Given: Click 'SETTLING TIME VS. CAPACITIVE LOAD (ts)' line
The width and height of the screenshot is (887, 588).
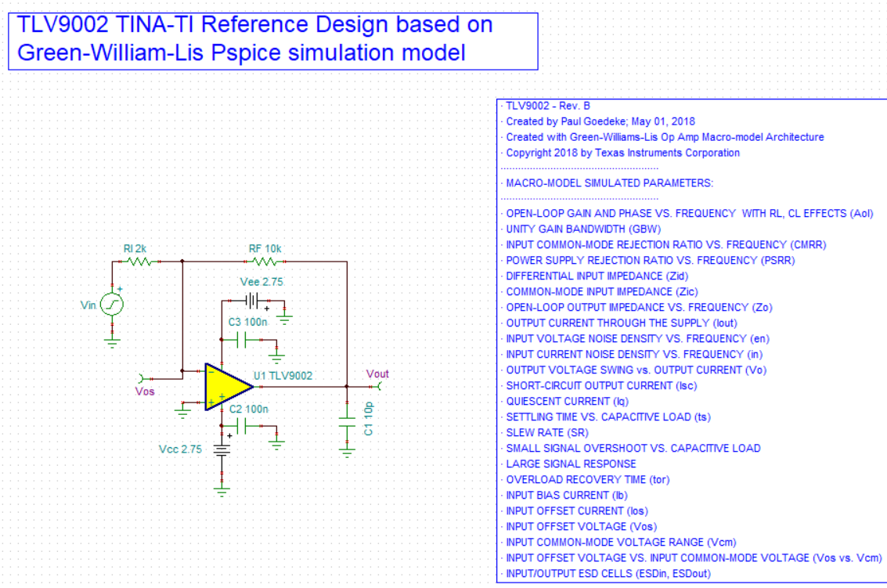Looking at the screenshot, I should click(608, 417).
